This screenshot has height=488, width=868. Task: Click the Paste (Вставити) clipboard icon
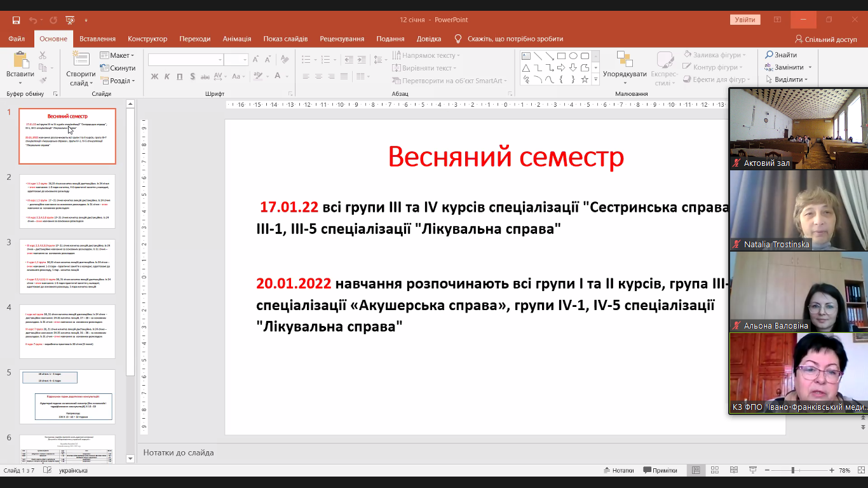tap(20, 62)
